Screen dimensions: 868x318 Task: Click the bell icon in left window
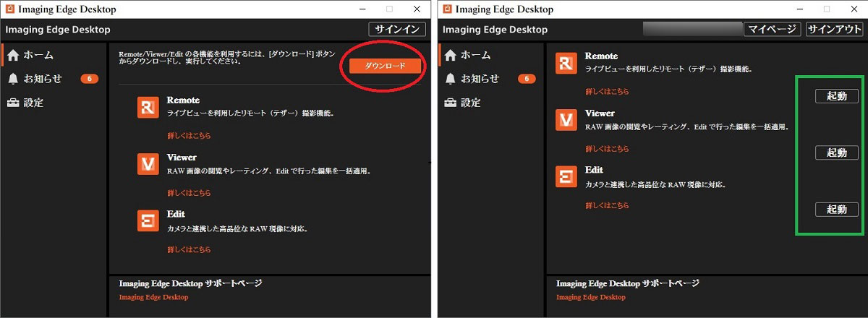click(x=13, y=78)
